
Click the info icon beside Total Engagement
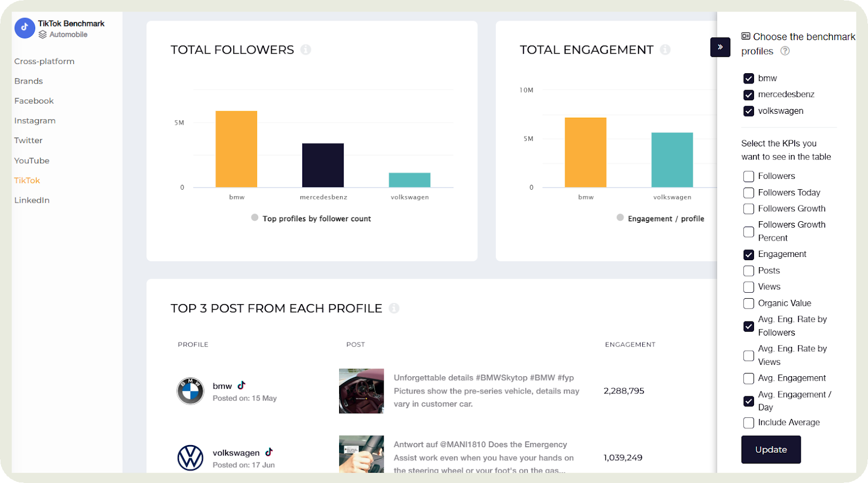[x=665, y=50]
